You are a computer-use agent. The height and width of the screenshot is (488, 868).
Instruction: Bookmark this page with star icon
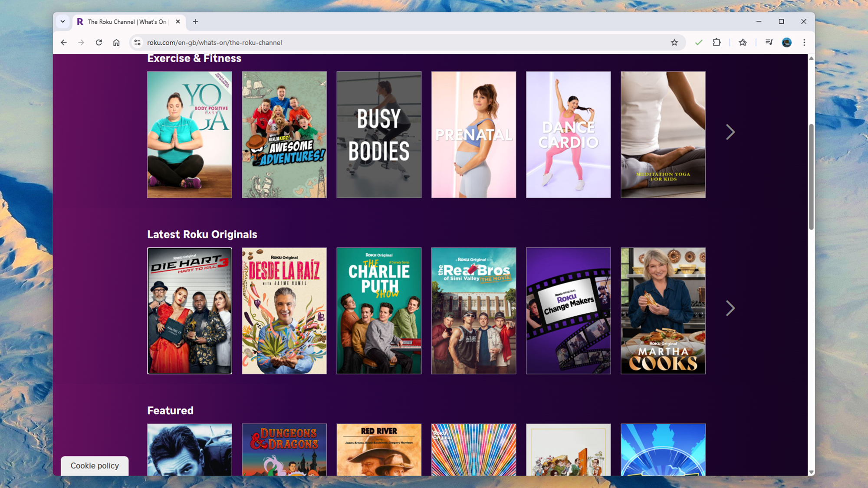click(x=674, y=43)
